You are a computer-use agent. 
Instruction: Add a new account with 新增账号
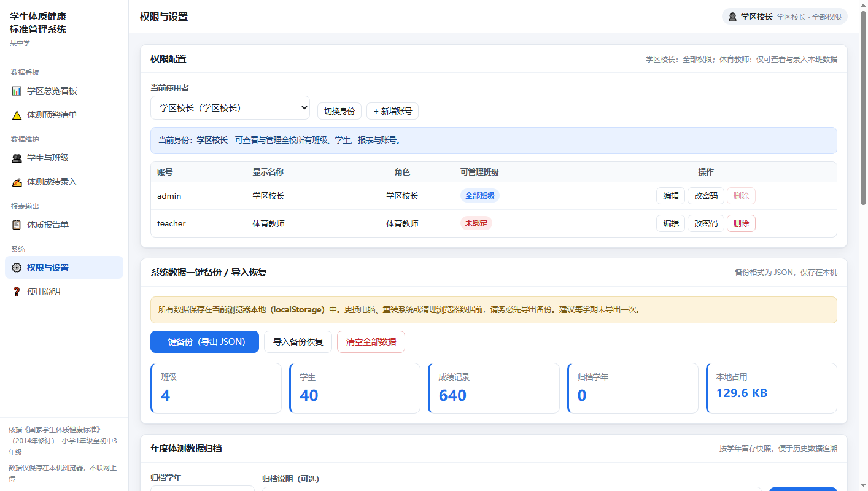(392, 111)
